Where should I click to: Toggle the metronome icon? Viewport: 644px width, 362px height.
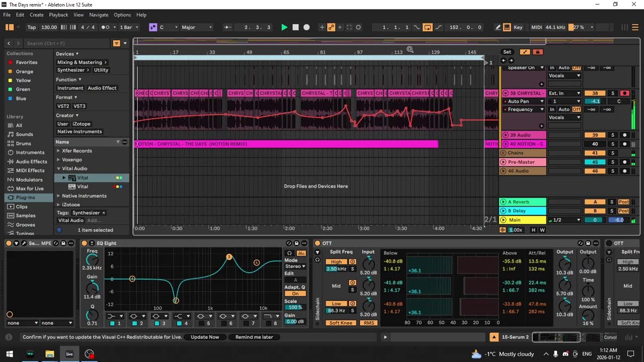(x=105, y=27)
